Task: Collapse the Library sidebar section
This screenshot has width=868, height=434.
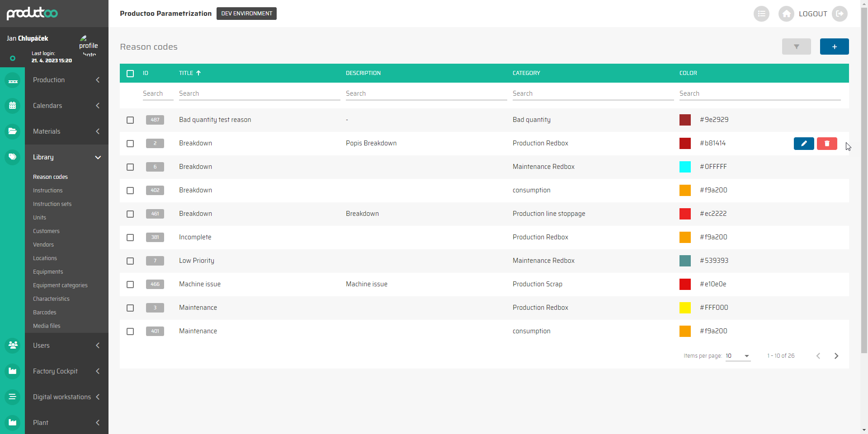Action: [66, 157]
